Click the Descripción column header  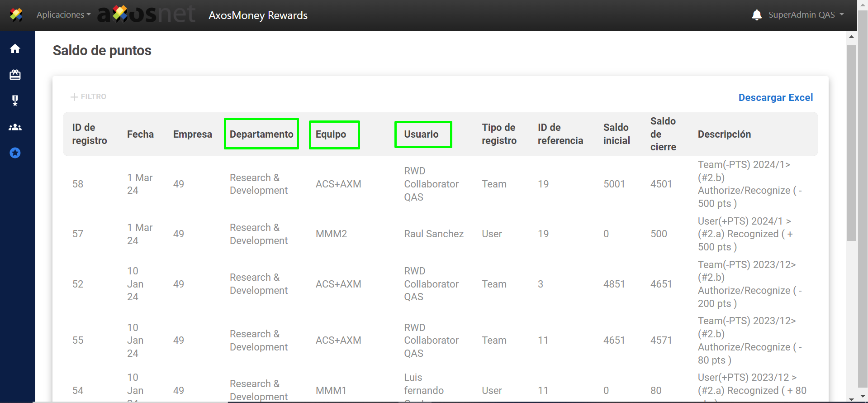724,134
